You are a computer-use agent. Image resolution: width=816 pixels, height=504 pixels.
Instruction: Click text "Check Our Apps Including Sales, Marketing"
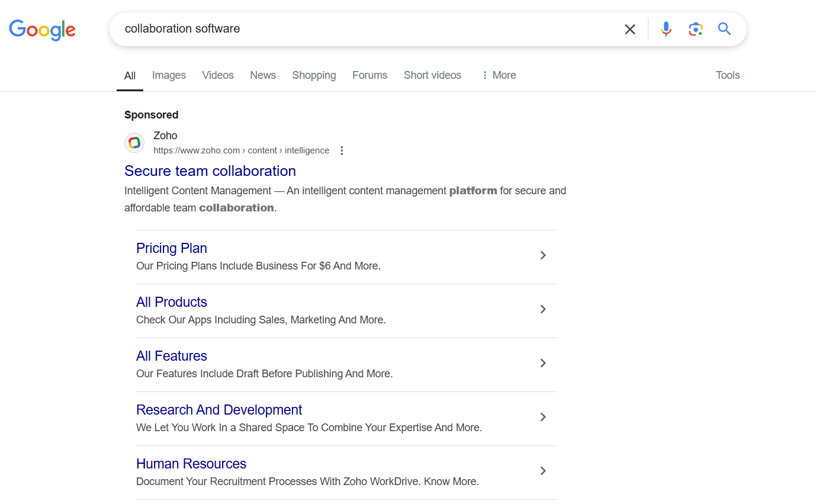click(x=236, y=320)
